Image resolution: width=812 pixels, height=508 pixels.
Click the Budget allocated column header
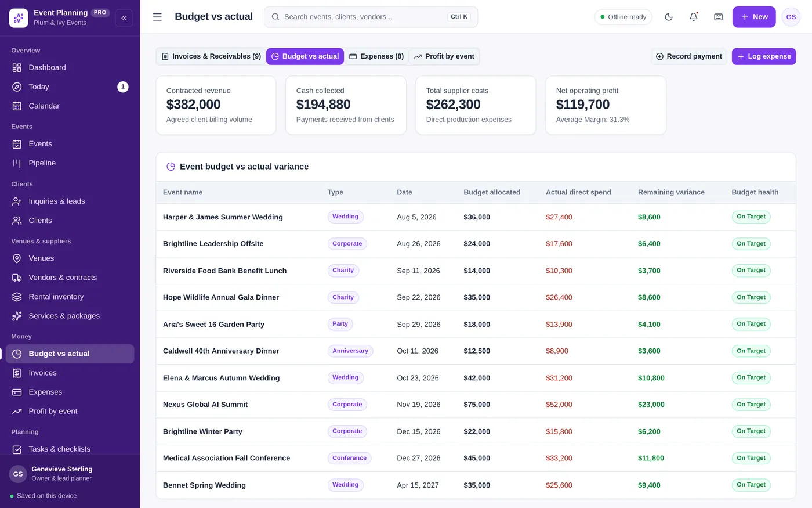(492, 192)
